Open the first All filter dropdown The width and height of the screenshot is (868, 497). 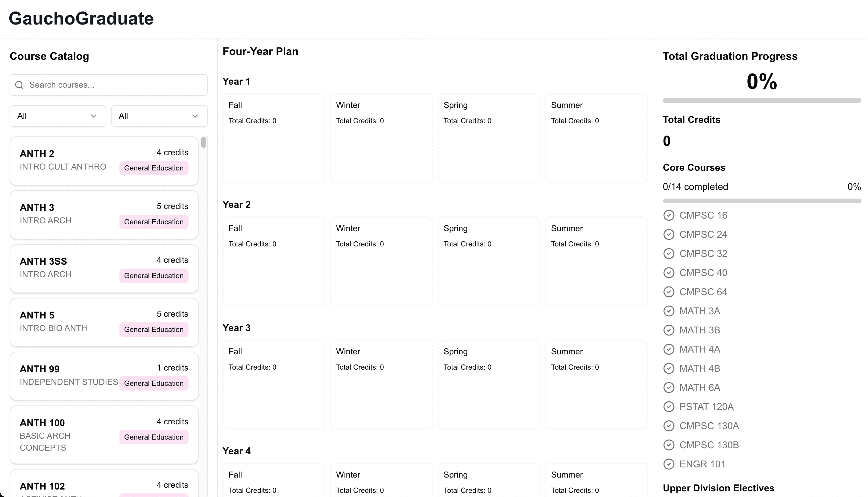58,116
